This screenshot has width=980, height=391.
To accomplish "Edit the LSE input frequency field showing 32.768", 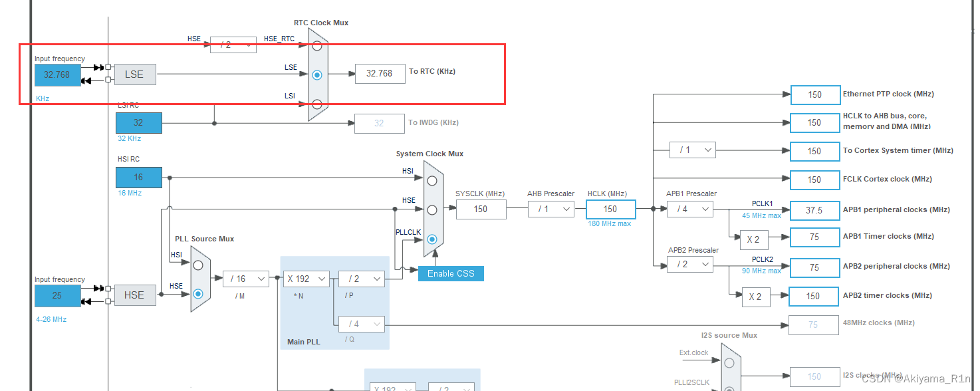I will pos(57,75).
